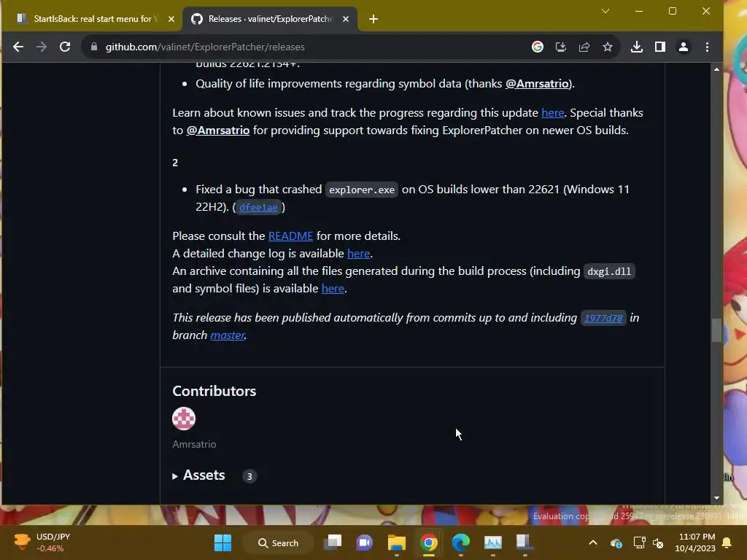Open the network tray icon
The width and height of the screenshot is (747, 560).
639,542
